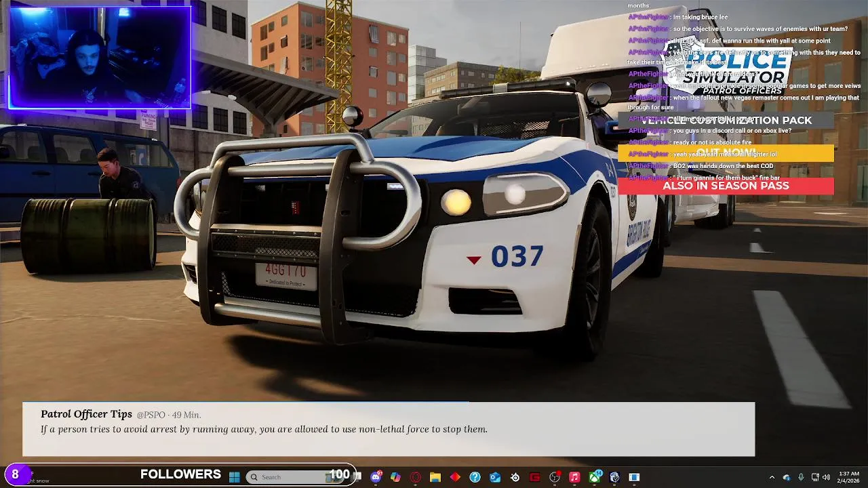
Task: Click the OUT NOW! yellow banner
Action: (x=726, y=153)
